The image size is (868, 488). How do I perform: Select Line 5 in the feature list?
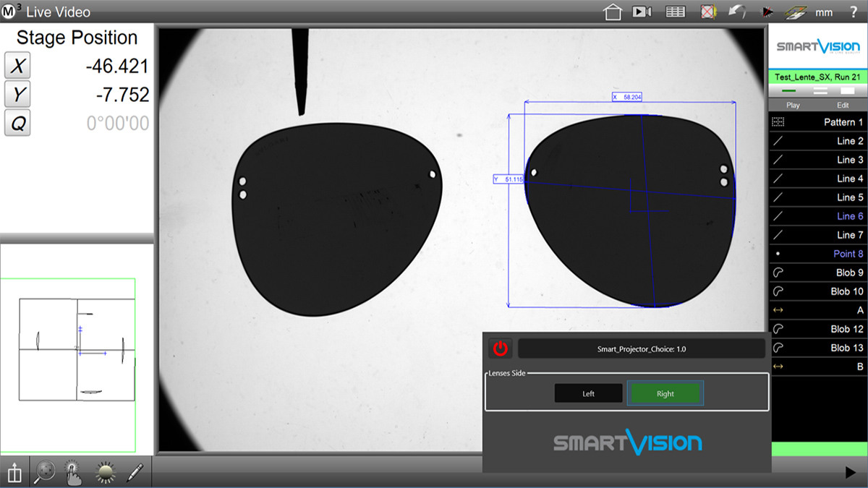[x=818, y=197]
